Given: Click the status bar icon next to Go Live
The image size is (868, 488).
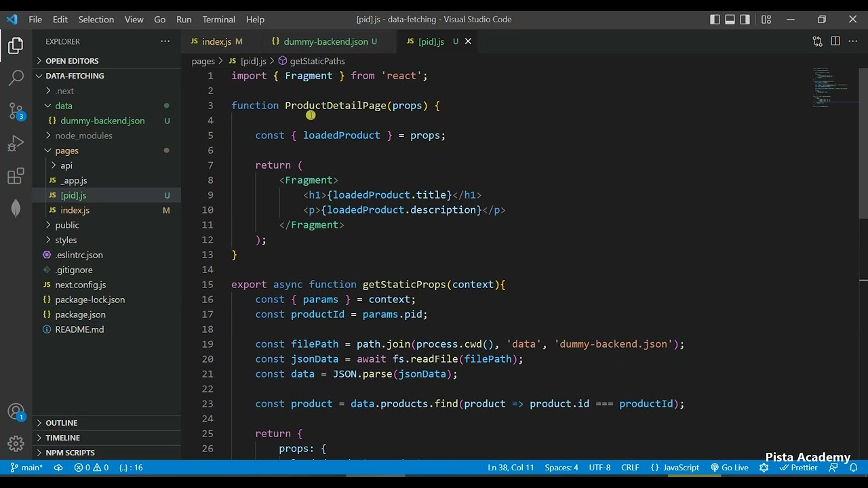Looking at the screenshot, I should pyautogui.click(x=764, y=468).
